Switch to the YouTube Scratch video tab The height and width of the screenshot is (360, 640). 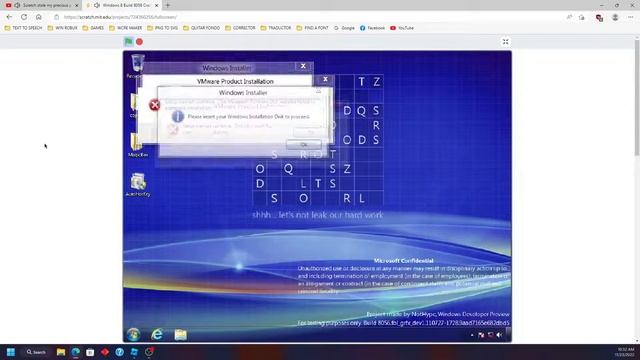(x=41, y=5)
